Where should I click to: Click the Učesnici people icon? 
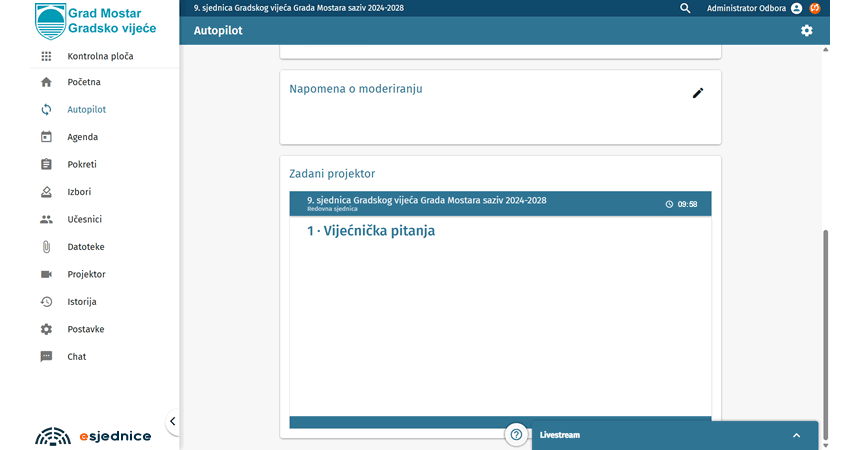click(46, 219)
